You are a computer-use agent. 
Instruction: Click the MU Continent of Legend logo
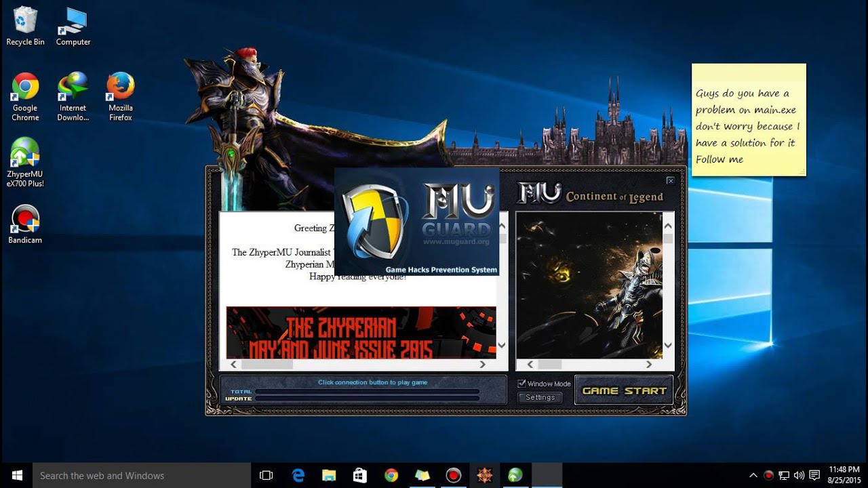[591, 194]
